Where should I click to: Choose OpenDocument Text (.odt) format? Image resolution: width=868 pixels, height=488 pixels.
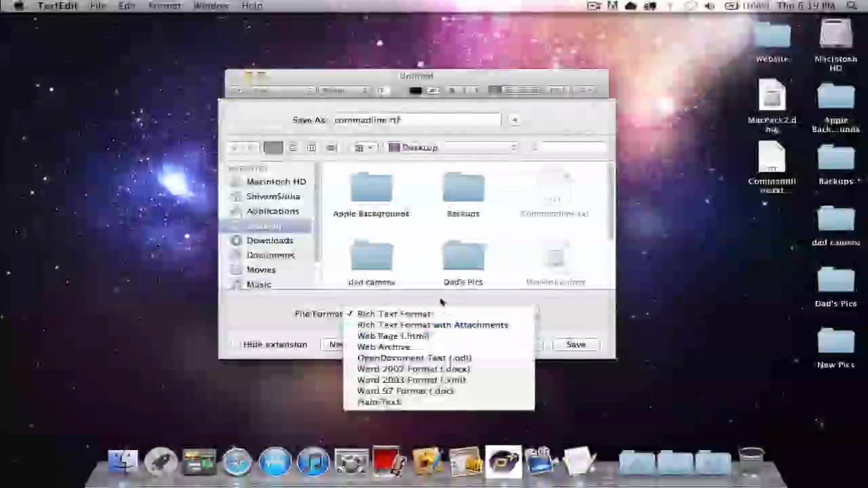point(439,358)
